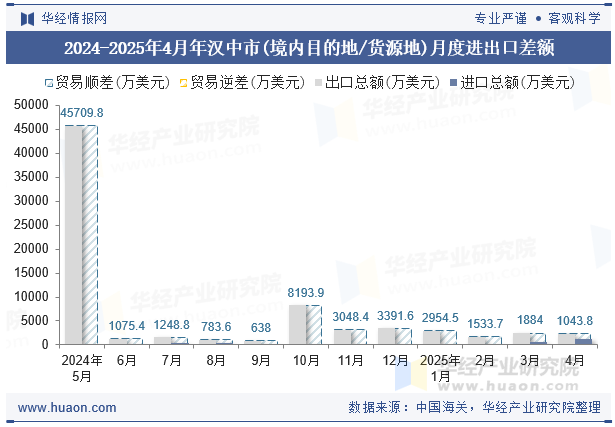The image size is (615, 427).
Task: Click the 783.6 data label
Action: pyautogui.click(x=216, y=327)
